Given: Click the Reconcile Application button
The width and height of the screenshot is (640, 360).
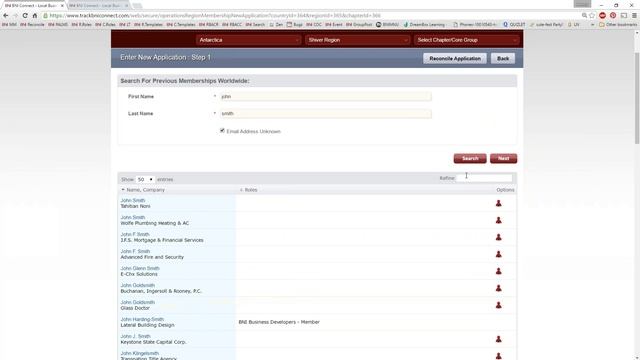Looking at the screenshot, I should 455,58.
